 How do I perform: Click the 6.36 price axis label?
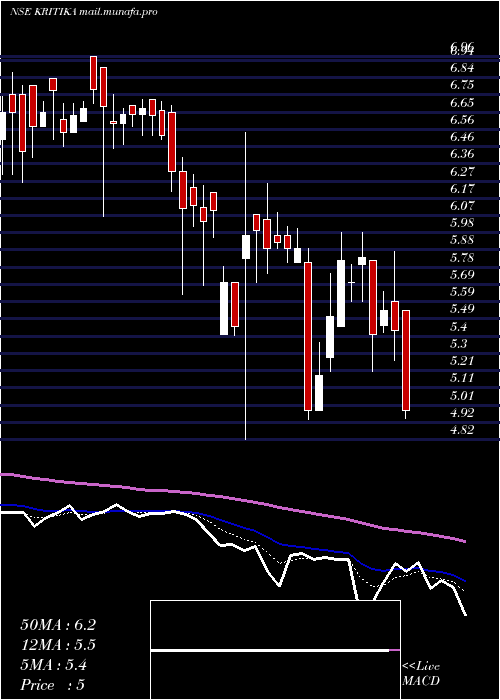pyautogui.click(x=462, y=154)
